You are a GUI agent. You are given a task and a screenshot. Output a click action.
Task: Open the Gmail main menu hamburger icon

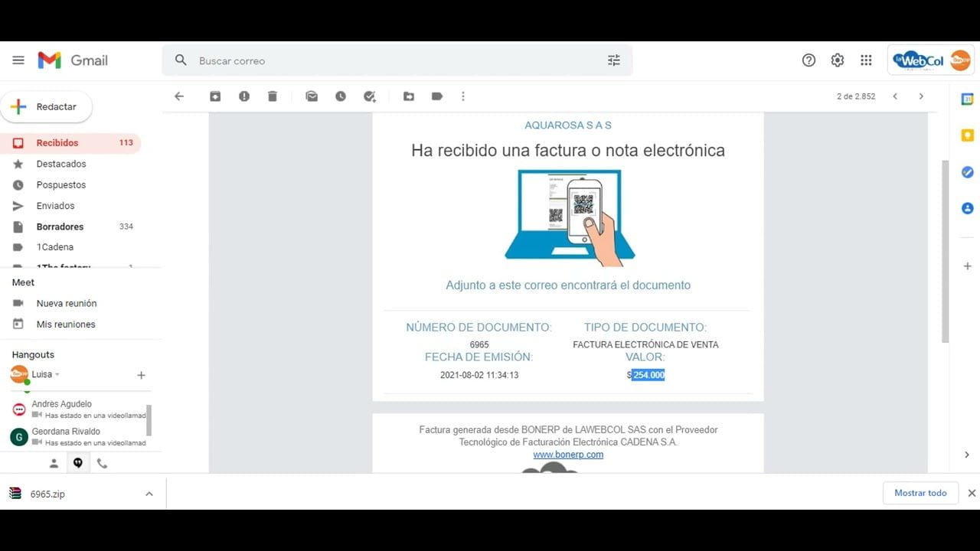[18, 60]
